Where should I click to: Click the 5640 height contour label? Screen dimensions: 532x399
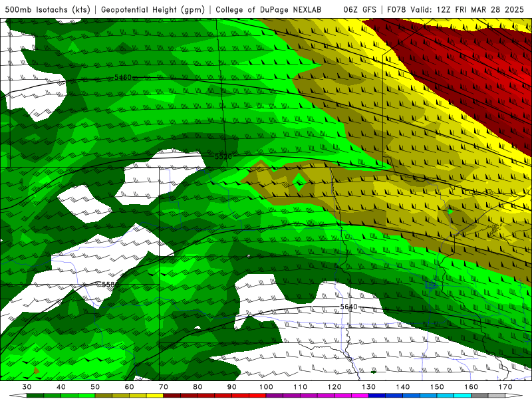click(348, 307)
